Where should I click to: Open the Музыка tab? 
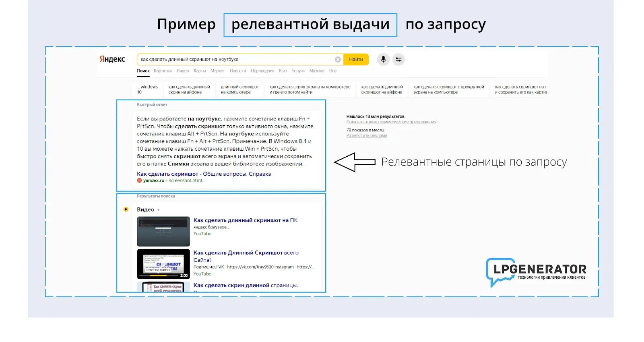pyautogui.click(x=317, y=71)
